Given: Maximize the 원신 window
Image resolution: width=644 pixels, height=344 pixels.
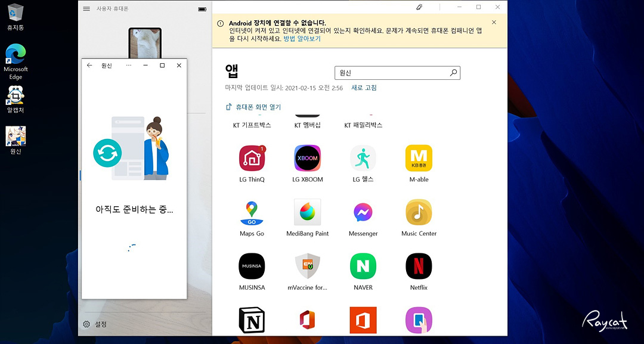Looking at the screenshot, I should [x=162, y=65].
